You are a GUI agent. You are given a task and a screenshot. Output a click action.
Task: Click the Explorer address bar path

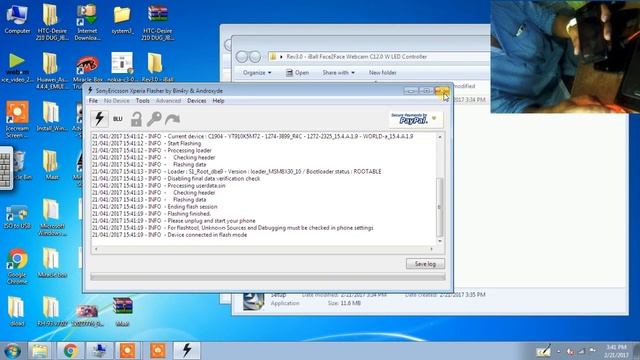point(356,57)
